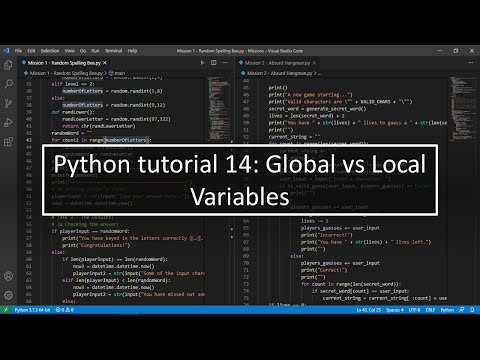Click 'elif level == 2:' line
The height and width of the screenshot is (360, 480).
click(73, 84)
